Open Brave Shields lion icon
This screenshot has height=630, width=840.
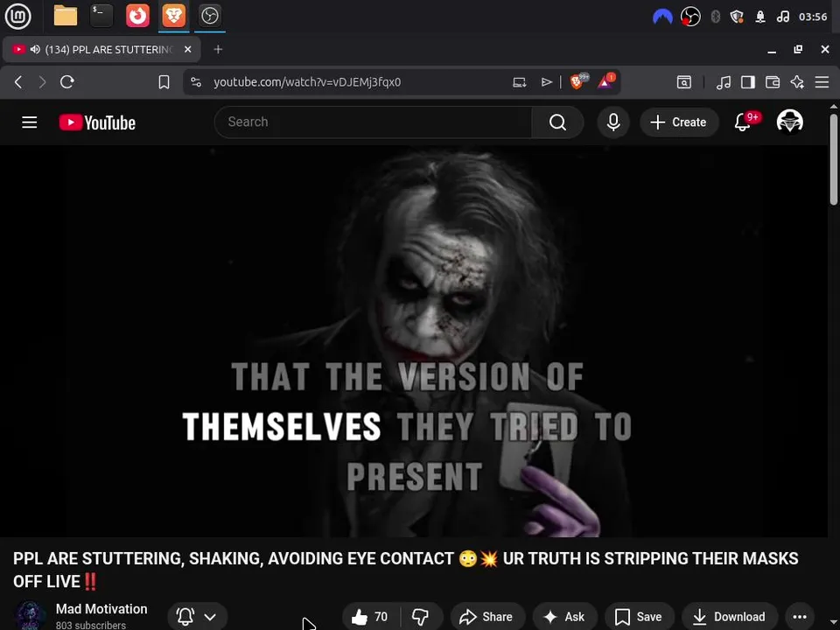pyautogui.click(x=578, y=81)
